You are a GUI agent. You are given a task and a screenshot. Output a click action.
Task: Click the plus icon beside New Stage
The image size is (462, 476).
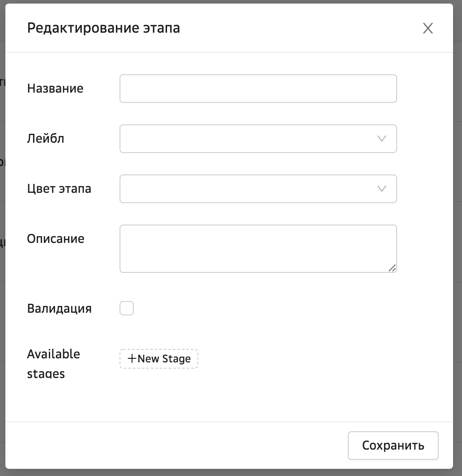(x=132, y=359)
